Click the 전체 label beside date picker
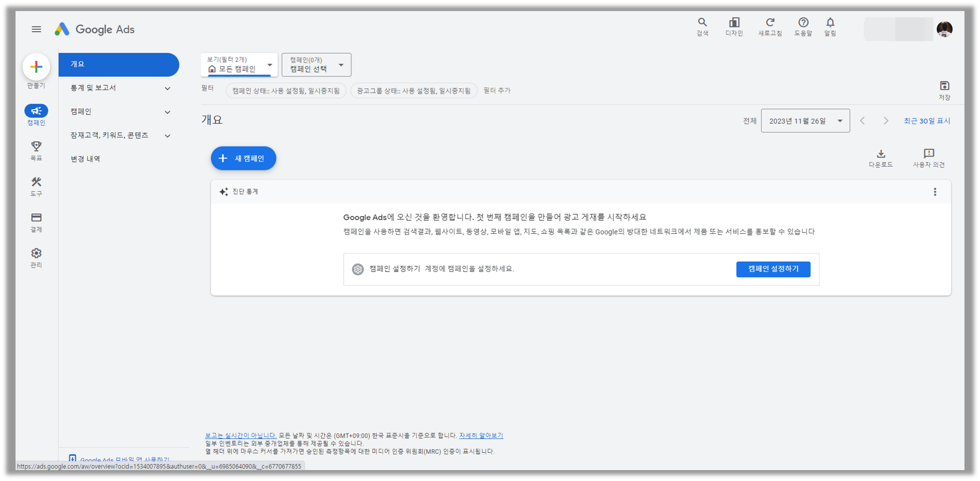 (749, 121)
